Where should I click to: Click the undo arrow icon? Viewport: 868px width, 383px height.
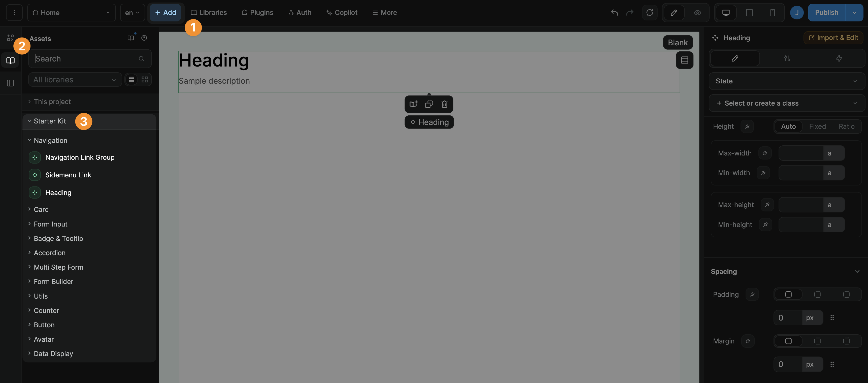tap(614, 13)
